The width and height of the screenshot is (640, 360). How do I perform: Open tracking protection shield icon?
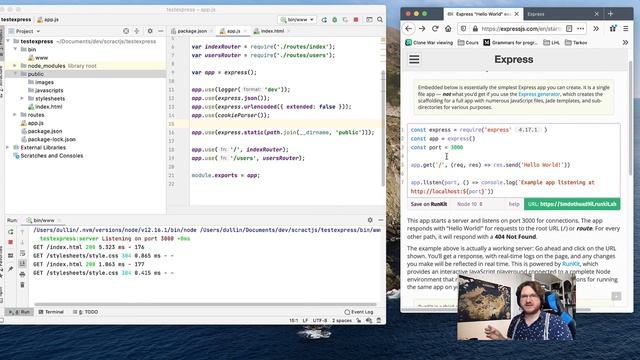(463, 29)
